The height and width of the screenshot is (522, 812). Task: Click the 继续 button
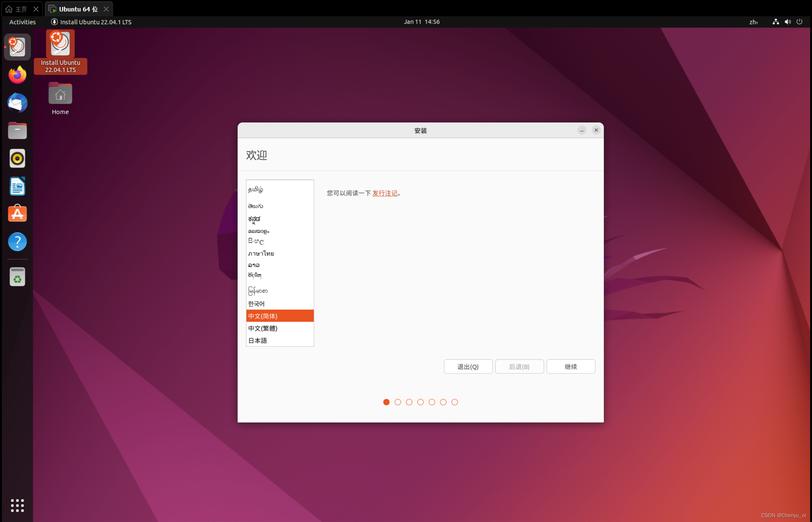pos(570,366)
